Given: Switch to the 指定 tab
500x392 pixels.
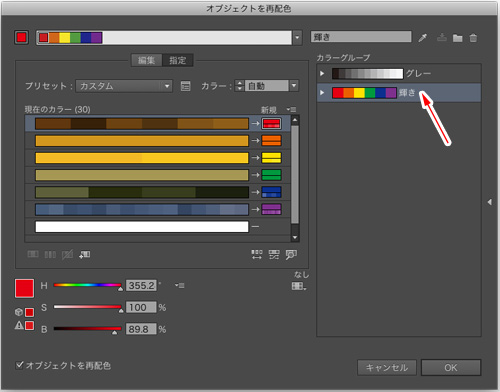Looking at the screenshot, I should [178, 60].
